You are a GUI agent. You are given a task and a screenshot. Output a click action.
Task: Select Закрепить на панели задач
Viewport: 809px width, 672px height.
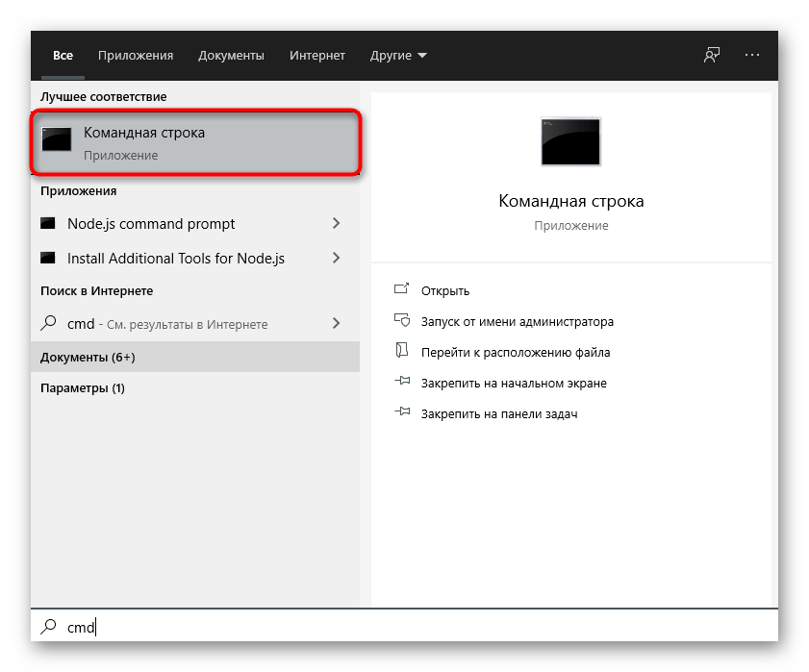point(498,414)
